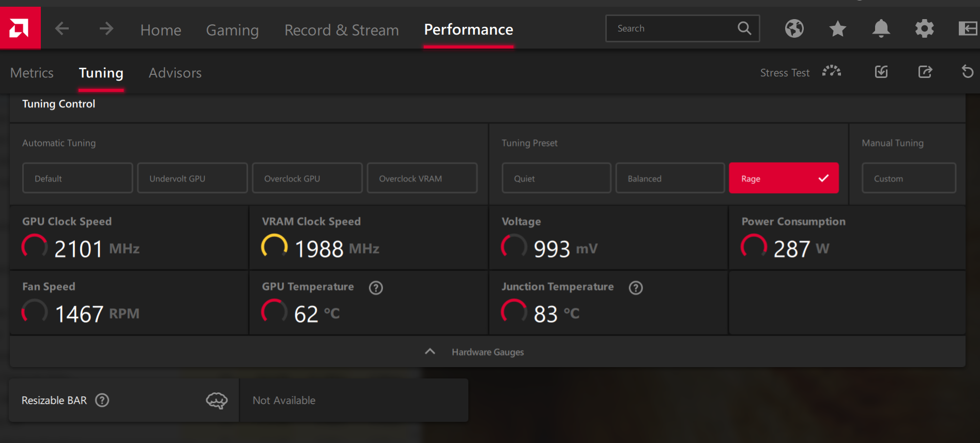Select the Balanced tuning preset
This screenshot has width=980, height=443.
[x=670, y=178]
